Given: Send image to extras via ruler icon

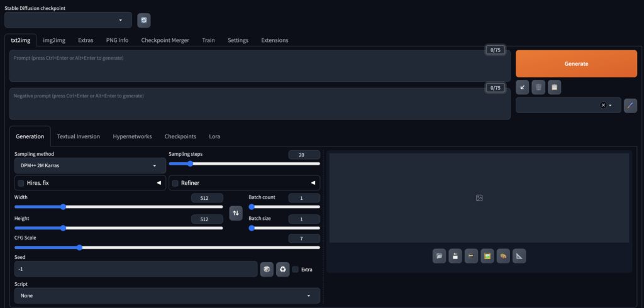Looking at the screenshot, I should click(x=519, y=256).
